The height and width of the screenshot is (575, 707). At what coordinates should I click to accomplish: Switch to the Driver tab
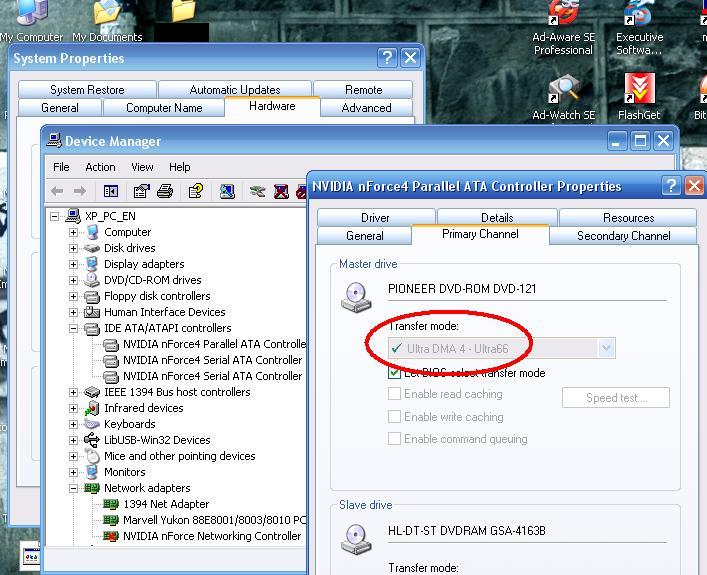375,217
